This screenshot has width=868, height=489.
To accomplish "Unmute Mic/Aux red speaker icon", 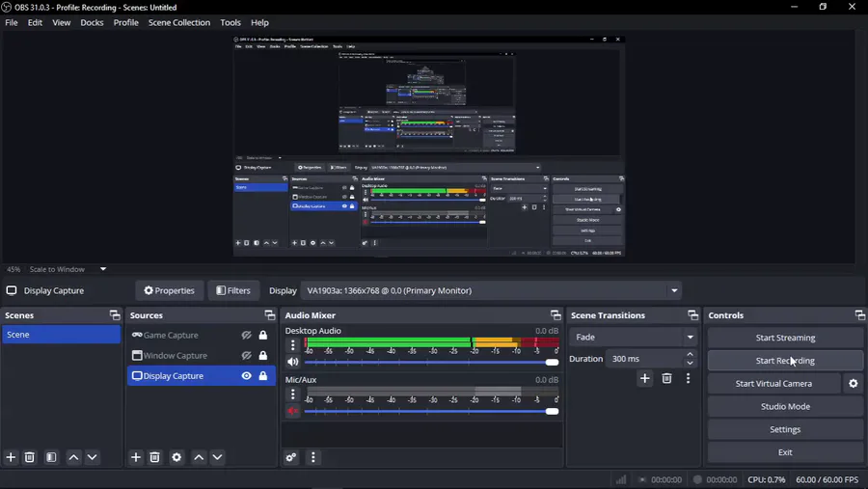I will point(293,411).
